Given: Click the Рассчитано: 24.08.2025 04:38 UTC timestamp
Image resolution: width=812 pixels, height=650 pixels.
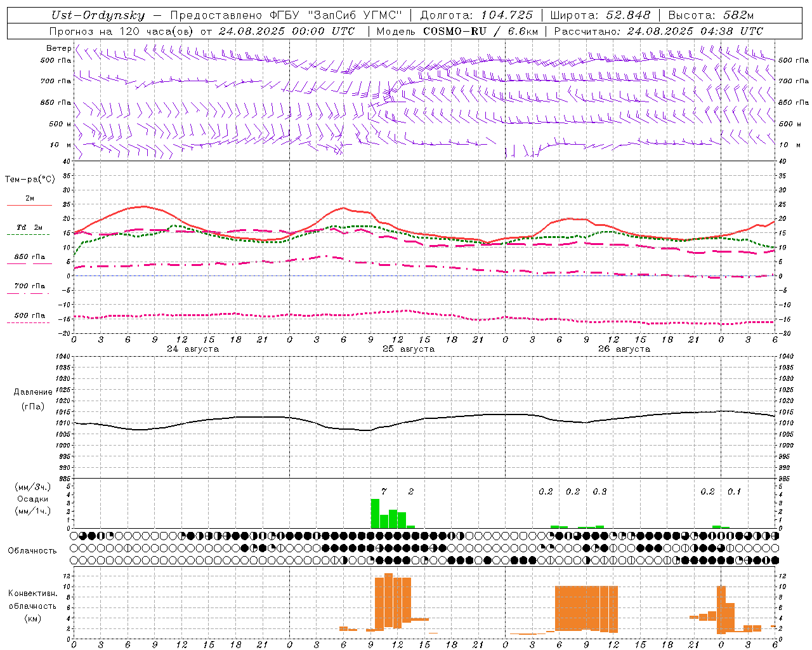Looking at the screenshot, I should click(658, 31).
